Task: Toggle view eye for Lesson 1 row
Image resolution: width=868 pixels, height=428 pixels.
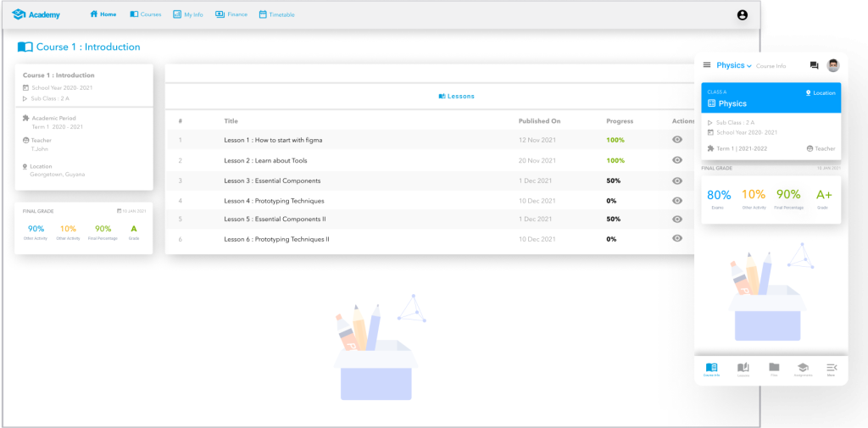Action: pyautogui.click(x=676, y=139)
